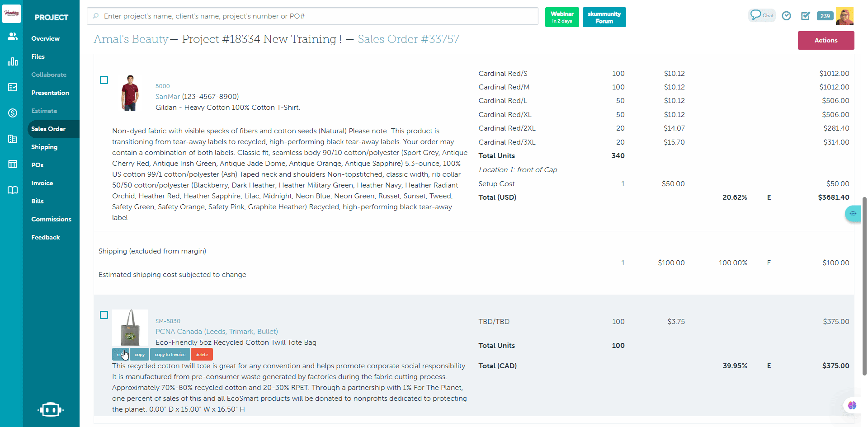
Task: Go to the Shipping section in project menu
Action: 44,147
